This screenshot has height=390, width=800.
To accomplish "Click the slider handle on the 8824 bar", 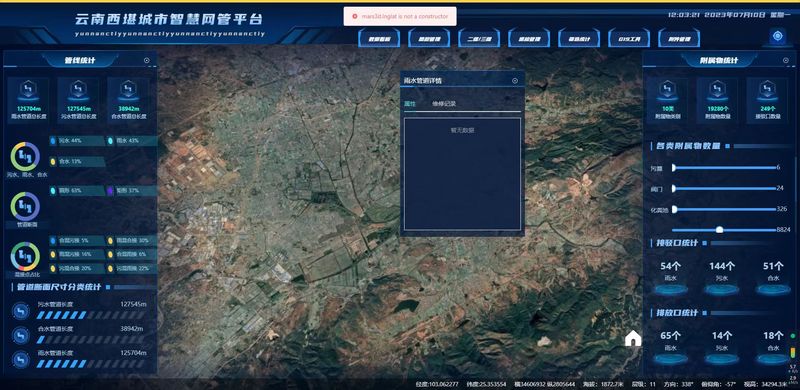I will pyautogui.click(x=719, y=230).
